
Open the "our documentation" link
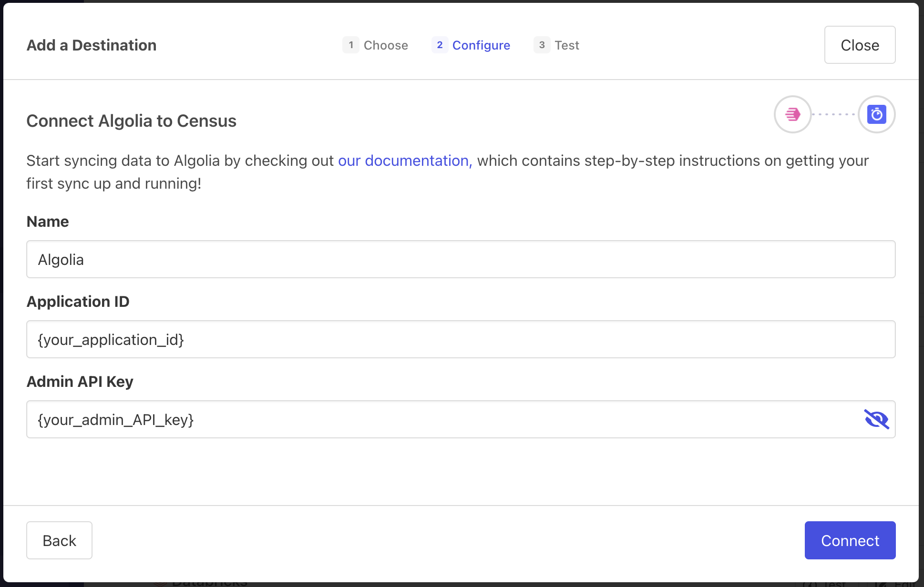click(x=405, y=161)
